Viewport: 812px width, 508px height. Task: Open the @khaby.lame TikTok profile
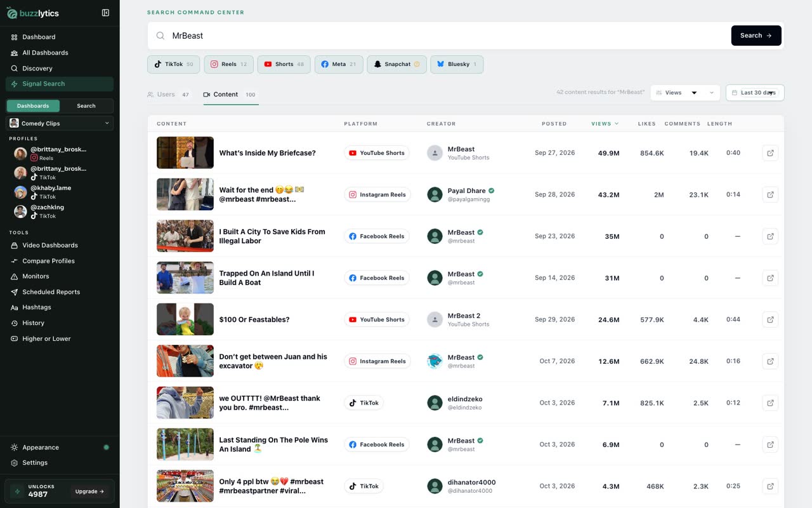pyautogui.click(x=60, y=192)
